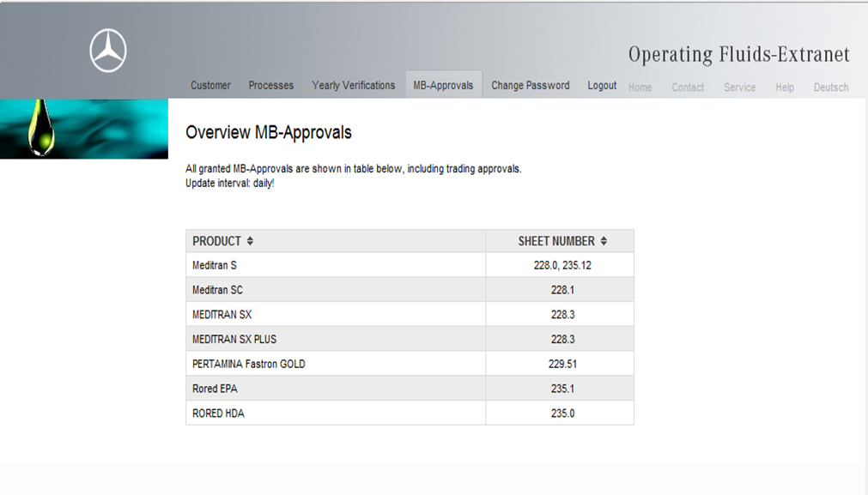868x495 pixels.
Task: Click sheet number 228.1
Action: (562, 290)
